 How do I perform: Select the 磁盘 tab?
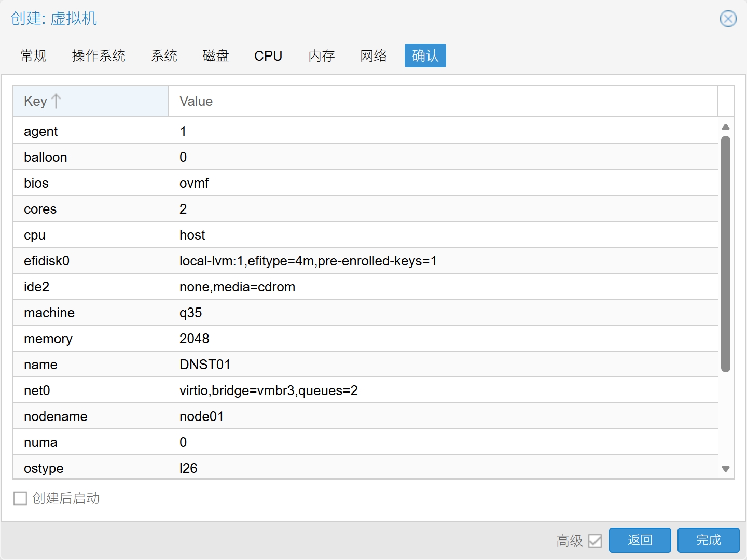pyautogui.click(x=216, y=56)
